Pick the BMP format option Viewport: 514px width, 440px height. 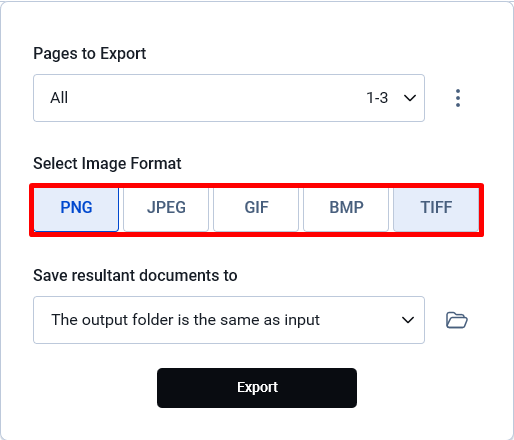[x=346, y=210]
